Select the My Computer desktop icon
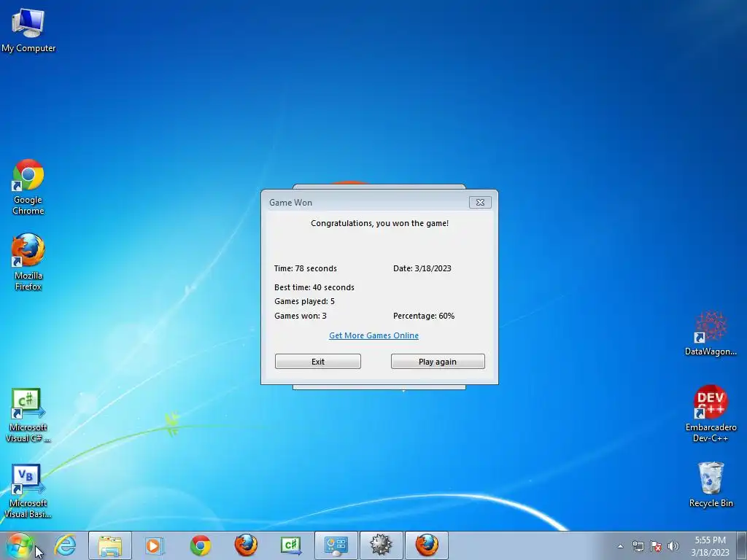Viewport: 747px width, 560px height. pos(28,30)
